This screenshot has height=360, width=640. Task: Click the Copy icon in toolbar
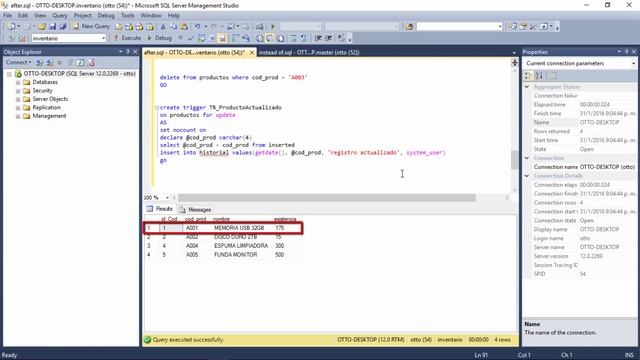point(173,27)
